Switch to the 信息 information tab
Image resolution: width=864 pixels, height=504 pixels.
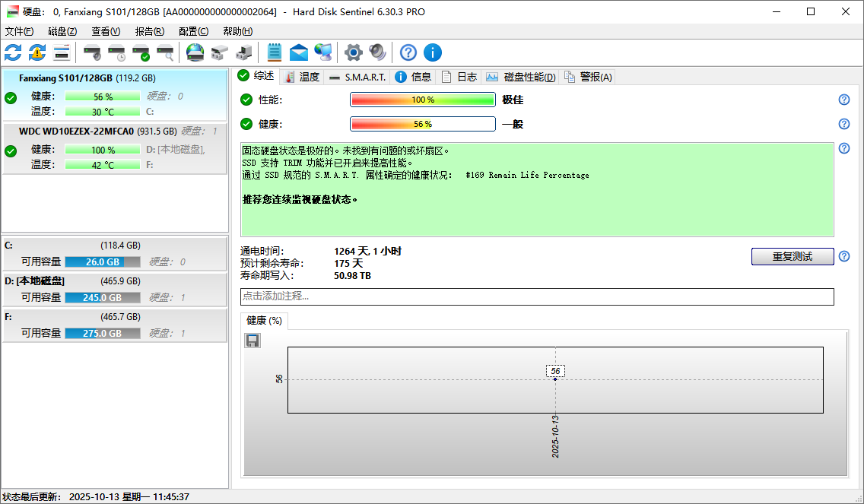point(414,77)
